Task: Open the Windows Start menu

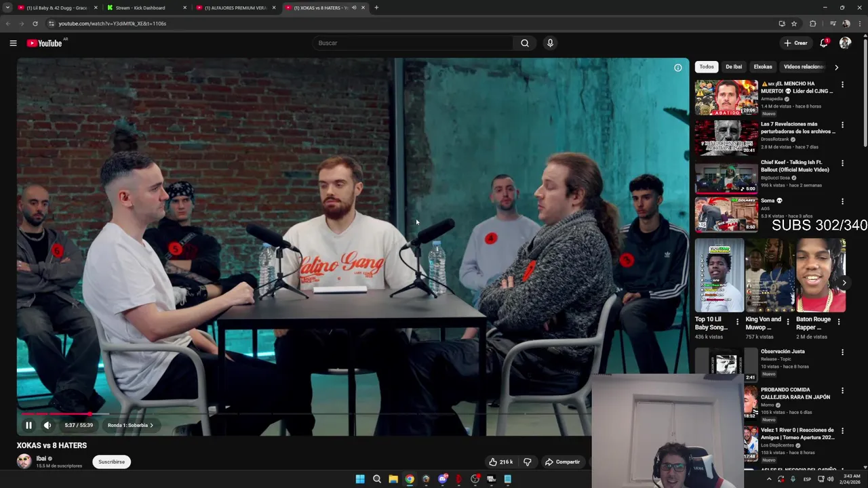Action: pos(360,479)
